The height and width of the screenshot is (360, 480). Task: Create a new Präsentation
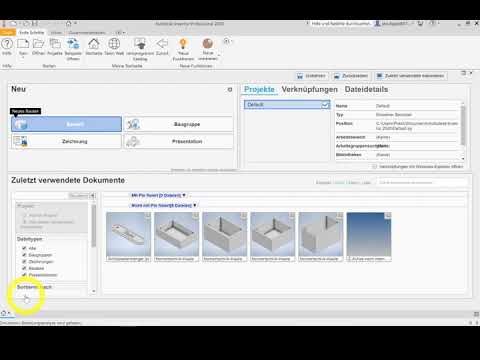point(178,141)
